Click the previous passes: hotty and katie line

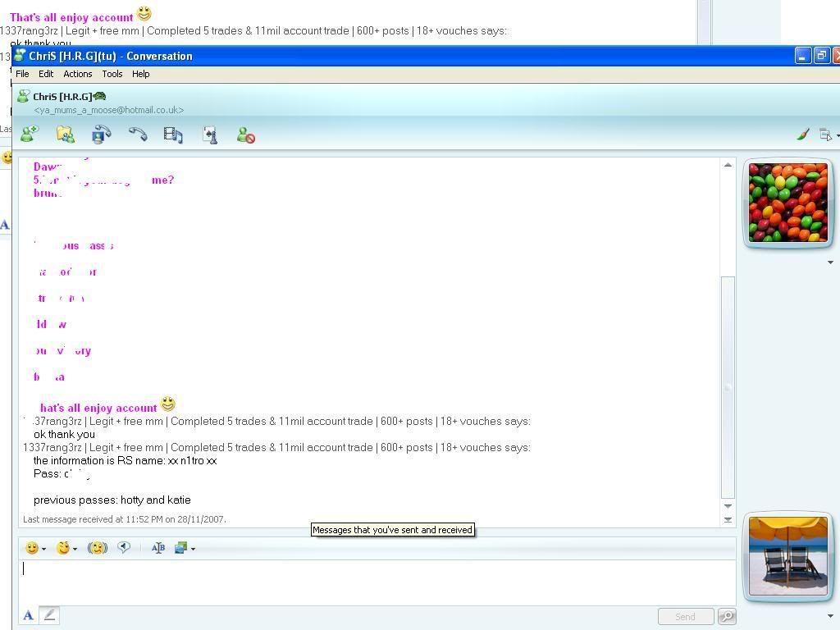[x=112, y=500]
